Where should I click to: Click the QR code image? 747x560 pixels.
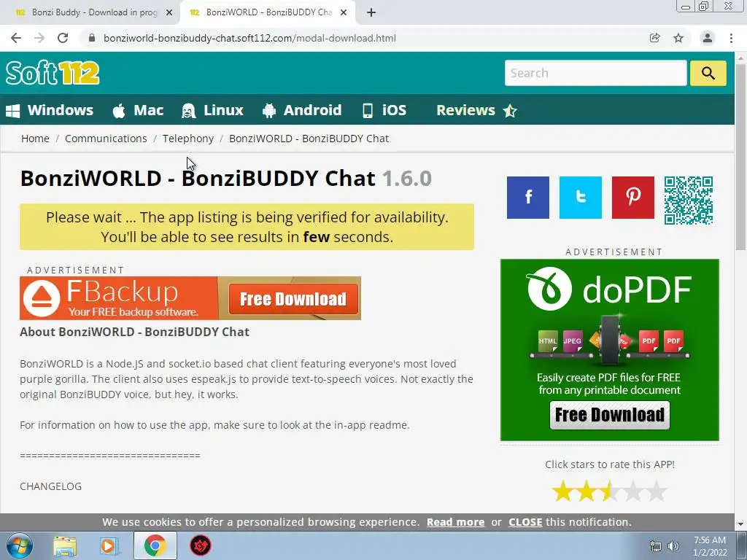click(x=689, y=200)
